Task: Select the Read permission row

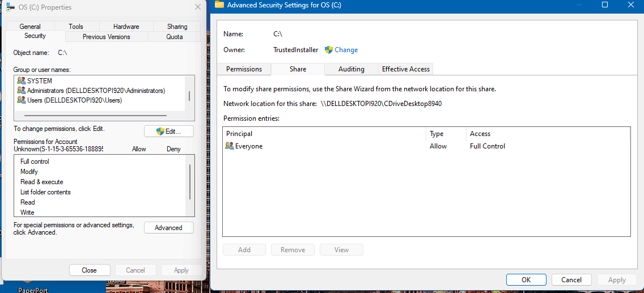Action: 99,202
